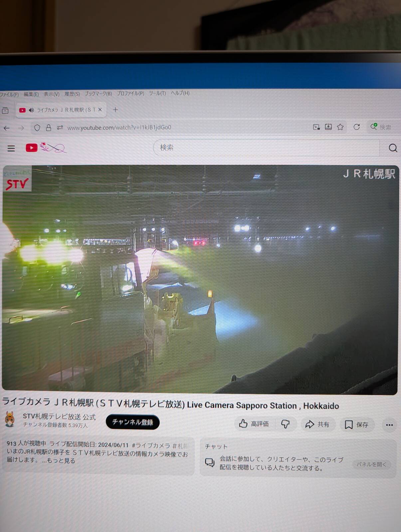Click the chat speech-bubble icon
This screenshot has height=532, width=401.
[x=210, y=462]
